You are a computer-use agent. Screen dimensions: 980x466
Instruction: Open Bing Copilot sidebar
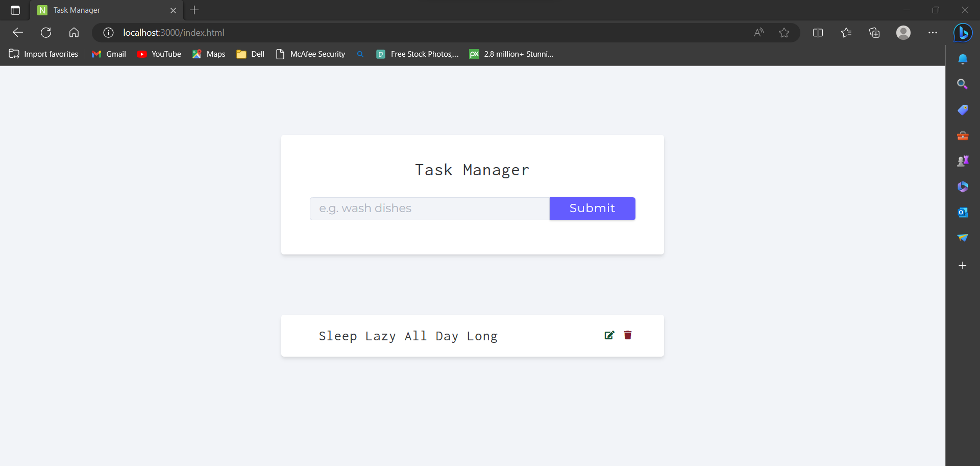(x=963, y=33)
